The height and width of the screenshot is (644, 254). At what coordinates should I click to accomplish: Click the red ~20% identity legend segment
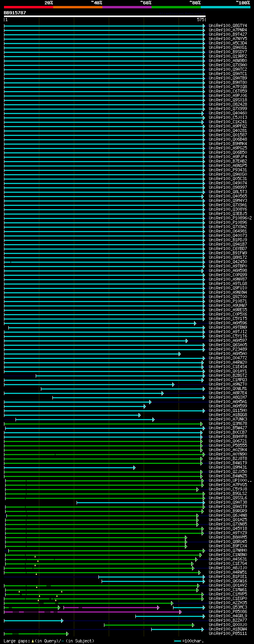click(x=29, y=7)
